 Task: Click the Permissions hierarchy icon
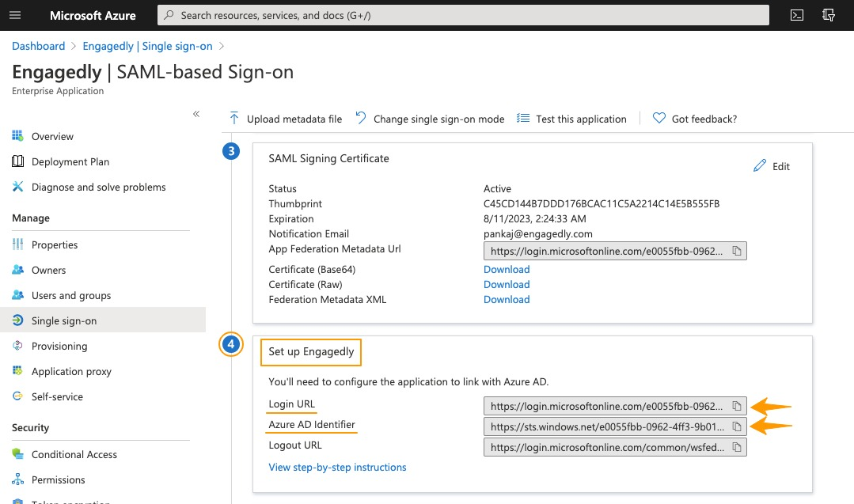(x=18, y=479)
